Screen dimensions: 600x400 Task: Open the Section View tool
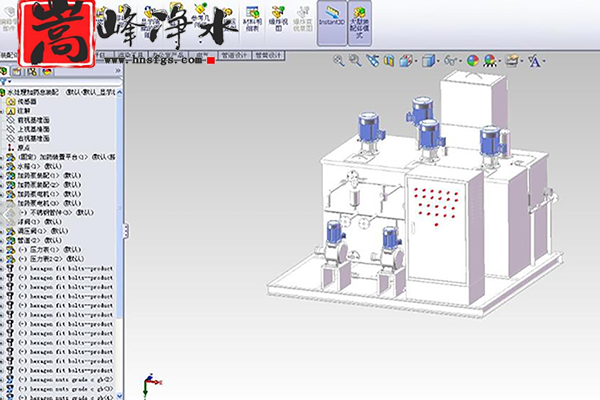tap(389, 61)
